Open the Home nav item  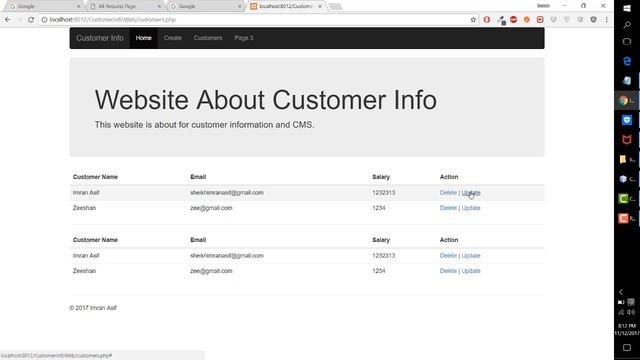[x=144, y=38]
